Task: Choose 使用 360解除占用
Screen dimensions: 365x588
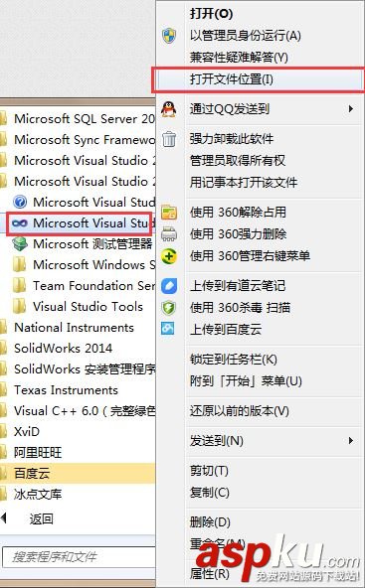Action: (x=238, y=213)
